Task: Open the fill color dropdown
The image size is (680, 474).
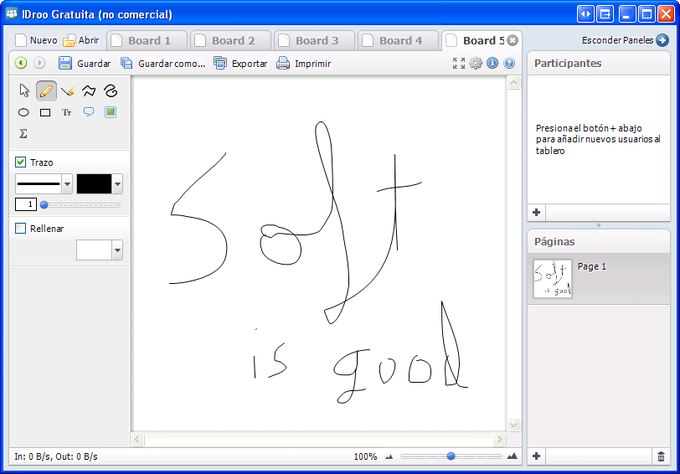Action: pyautogui.click(x=117, y=250)
